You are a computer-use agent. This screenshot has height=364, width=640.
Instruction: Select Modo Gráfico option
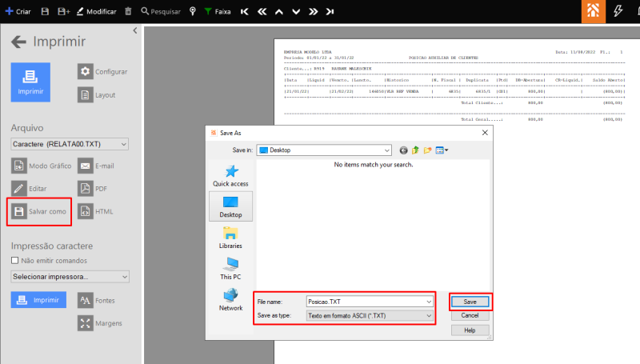[42, 166]
